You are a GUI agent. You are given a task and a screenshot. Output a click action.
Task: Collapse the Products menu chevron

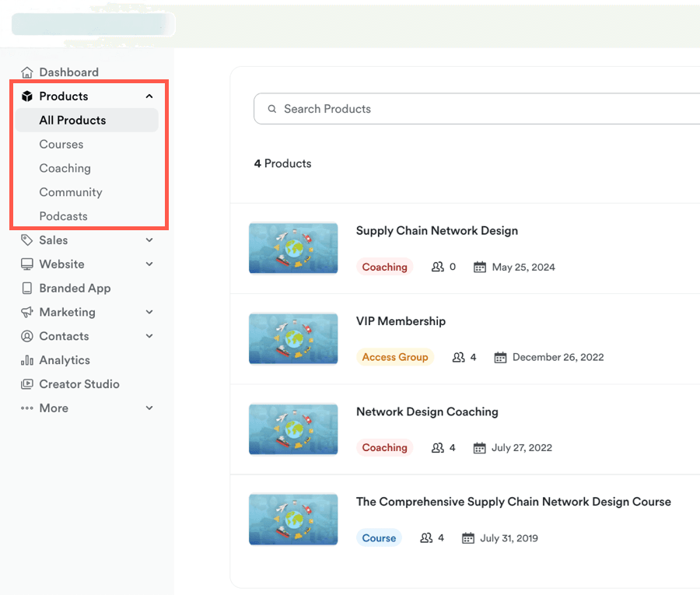point(149,96)
